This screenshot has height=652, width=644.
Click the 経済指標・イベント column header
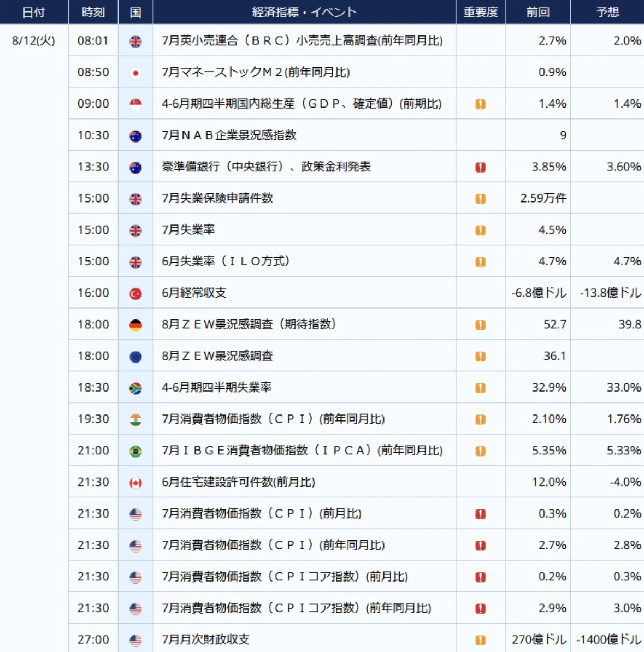pos(305,12)
